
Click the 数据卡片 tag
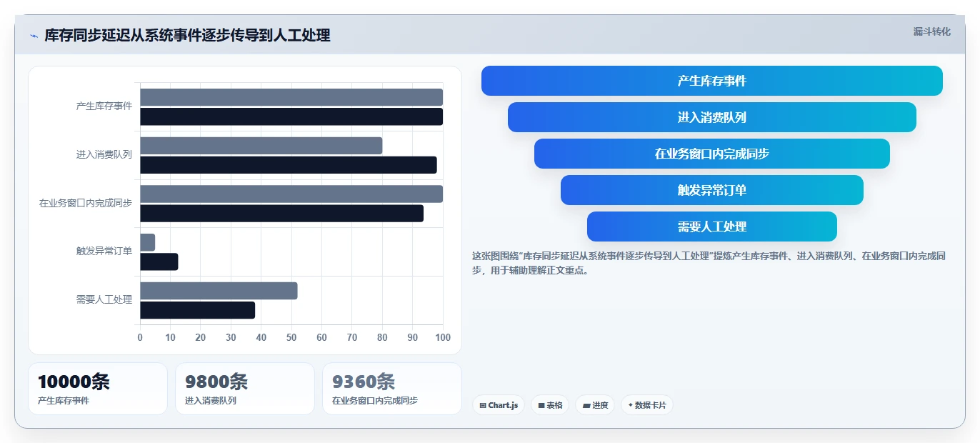[x=647, y=405]
